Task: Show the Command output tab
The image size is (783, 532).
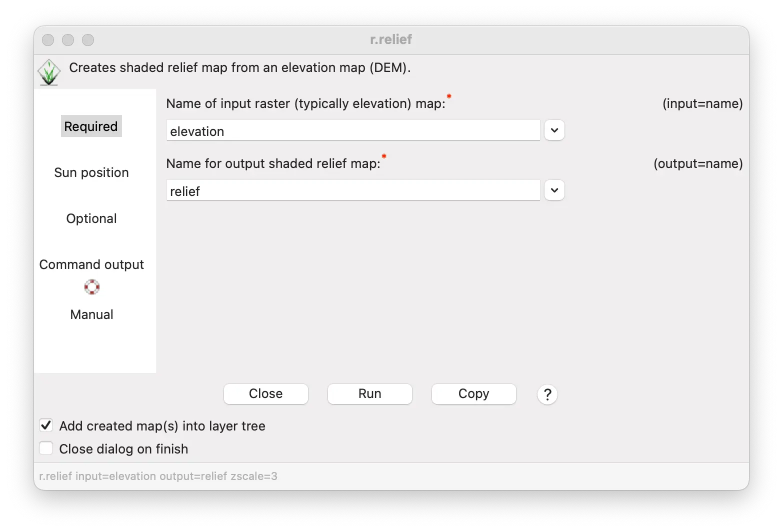Action: tap(91, 264)
